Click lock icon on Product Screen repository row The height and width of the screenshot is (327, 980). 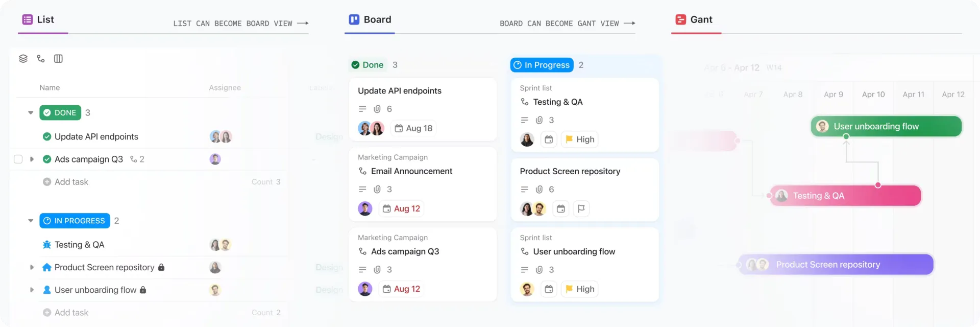pos(161,267)
